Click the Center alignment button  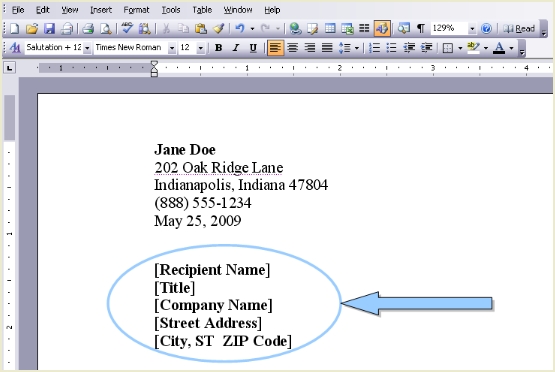click(293, 47)
